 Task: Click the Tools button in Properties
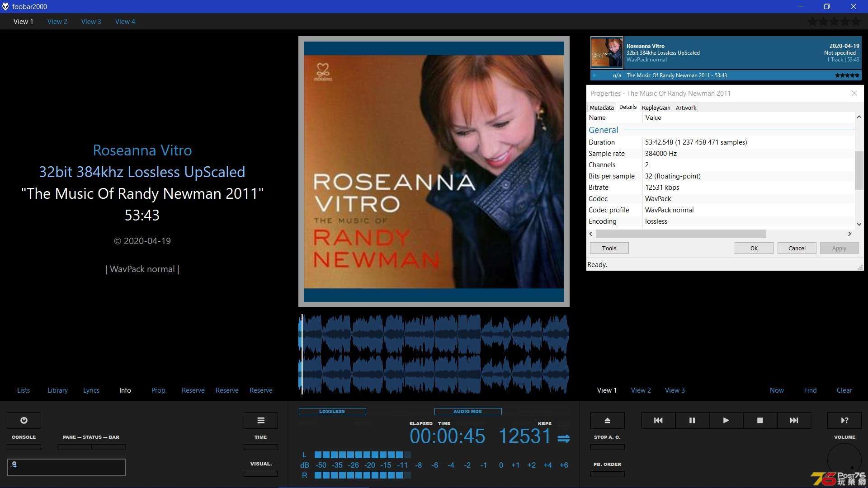coord(609,248)
